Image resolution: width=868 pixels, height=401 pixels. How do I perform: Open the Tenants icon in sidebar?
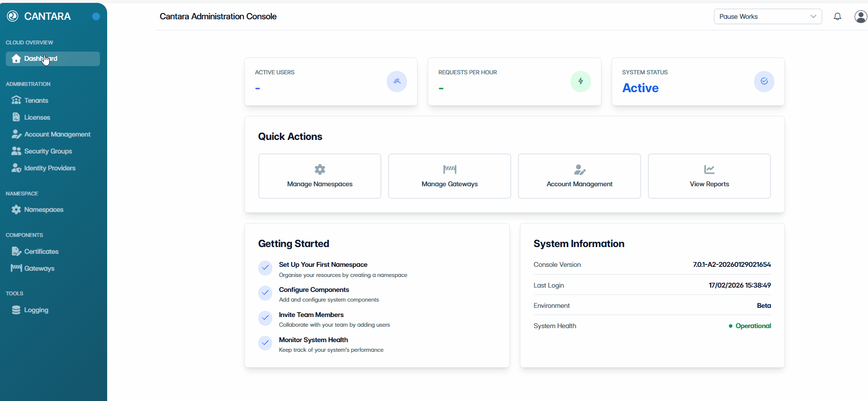tap(16, 100)
